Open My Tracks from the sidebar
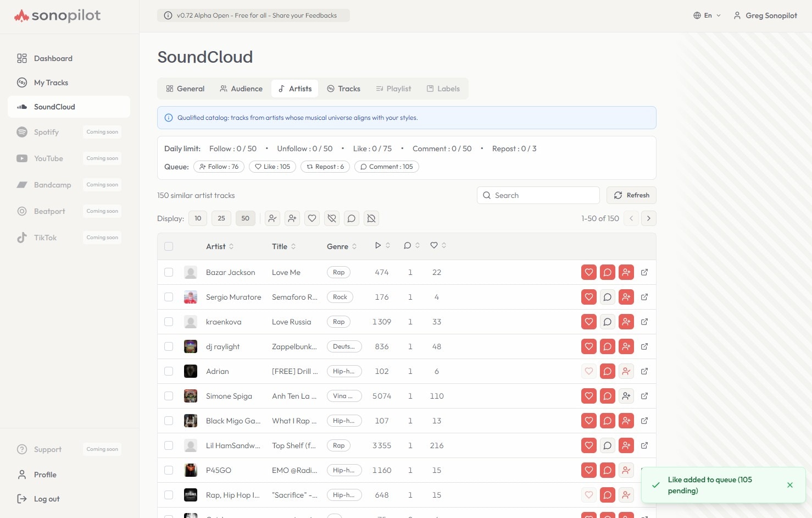The height and width of the screenshot is (518, 812). click(51, 82)
